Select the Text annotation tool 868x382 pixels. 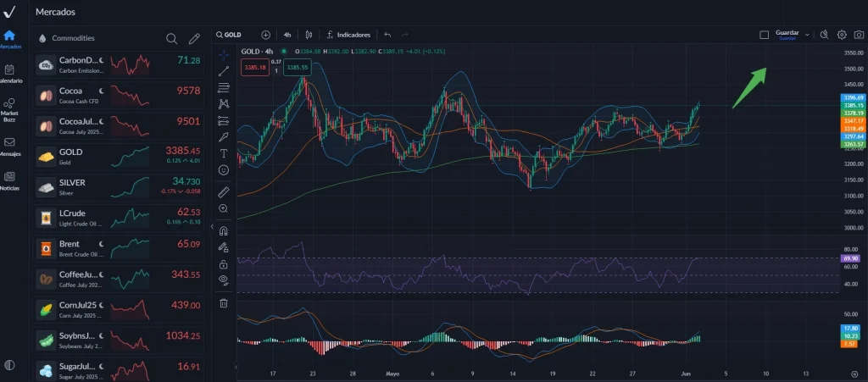click(x=224, y=153)
